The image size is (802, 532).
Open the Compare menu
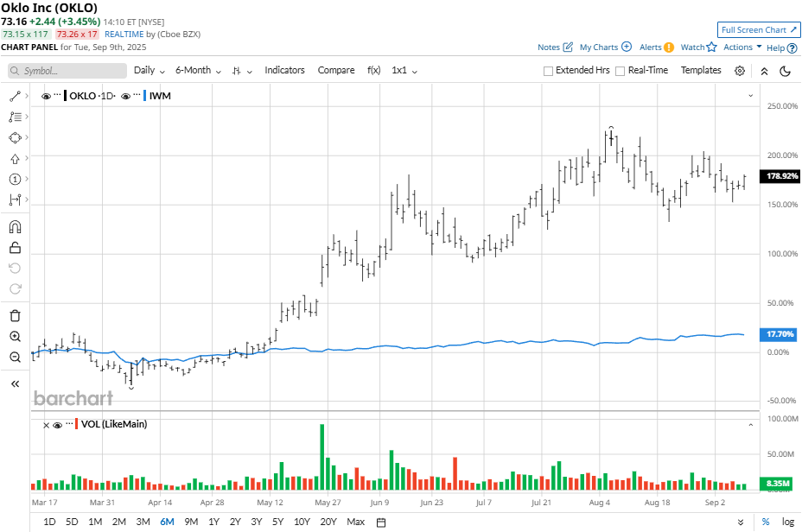click(x=336, y=71)
